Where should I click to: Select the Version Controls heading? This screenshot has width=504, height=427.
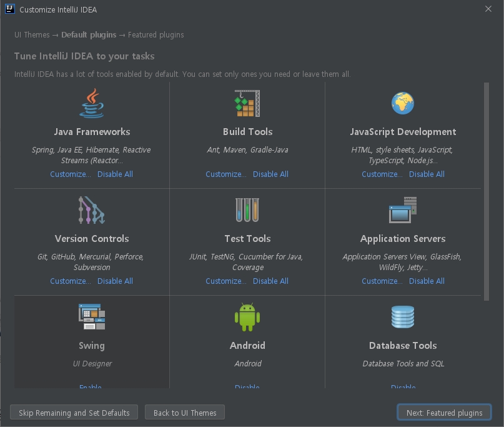[92, 238]
